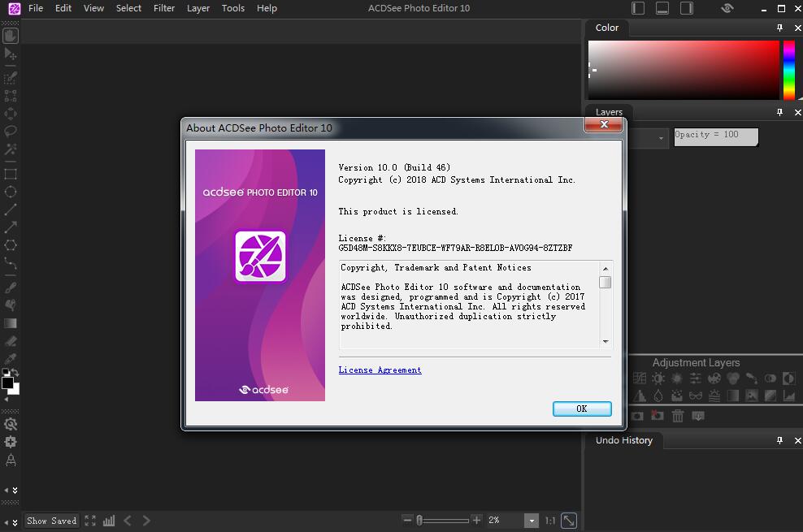Click the zoom in plus button
The height and width of the screenshot is (532, 803).
476,521
